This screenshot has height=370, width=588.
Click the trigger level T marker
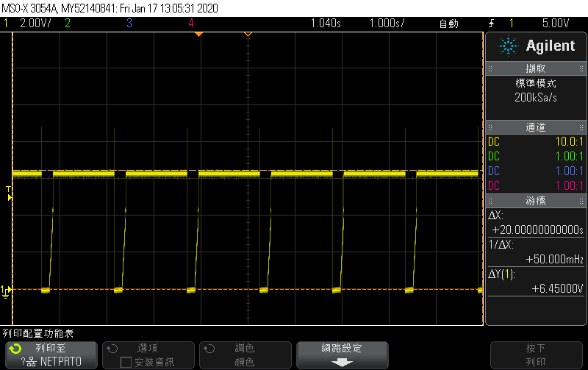(9, 193)
